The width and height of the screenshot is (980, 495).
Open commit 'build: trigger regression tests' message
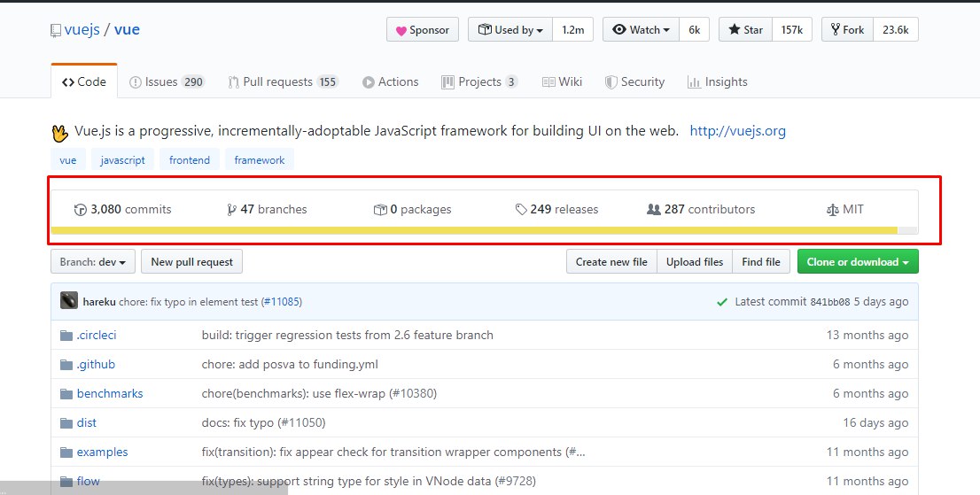347,336
